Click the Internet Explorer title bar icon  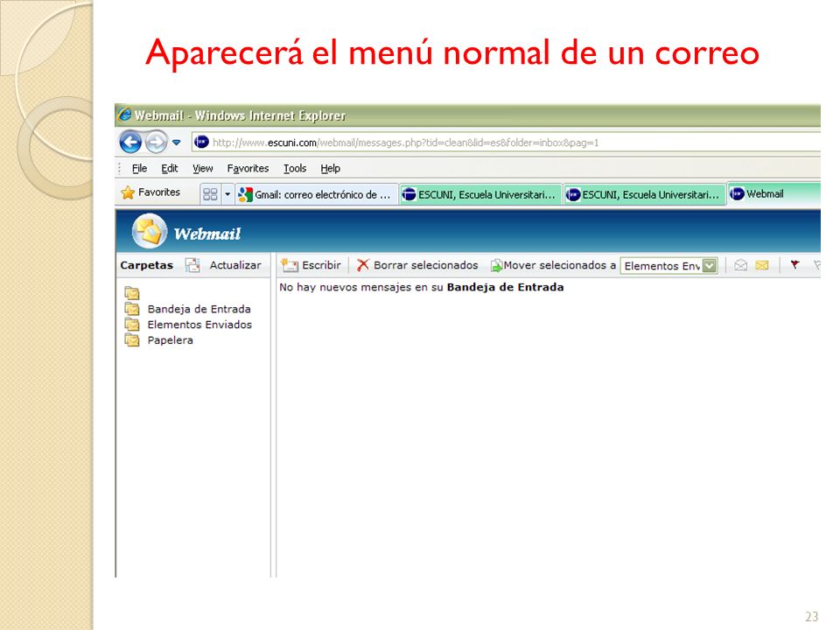pos(125,114)
